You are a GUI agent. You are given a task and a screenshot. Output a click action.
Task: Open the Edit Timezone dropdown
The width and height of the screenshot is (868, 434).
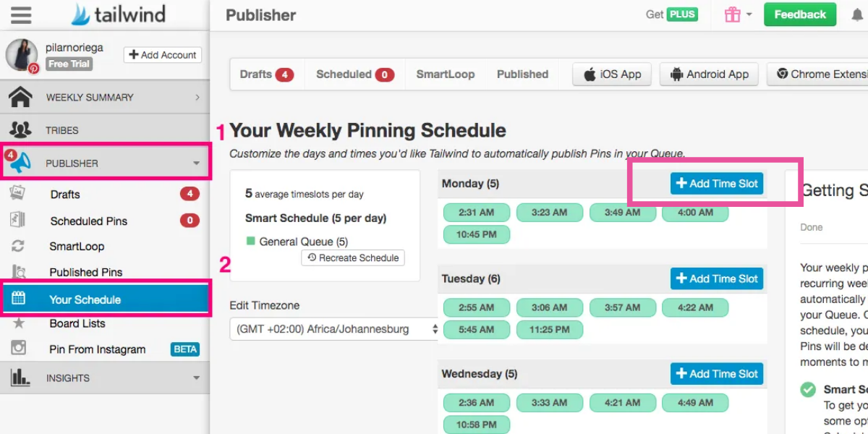coord(335,329)
